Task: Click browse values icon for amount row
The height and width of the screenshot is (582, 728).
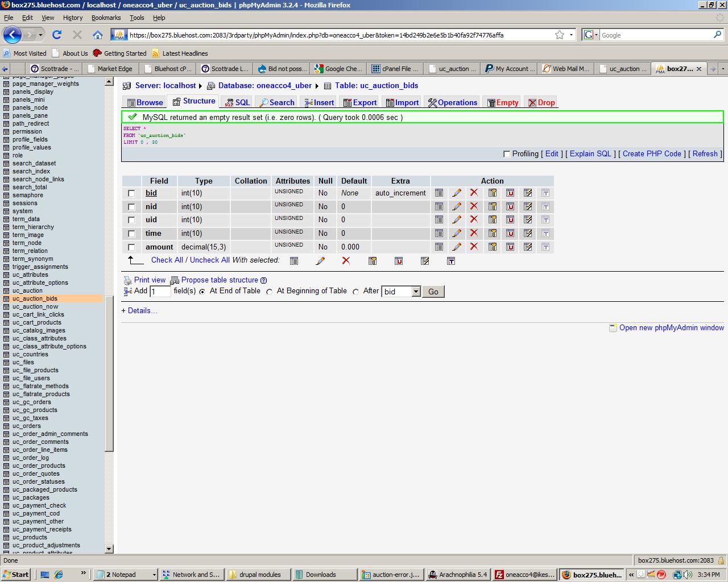Action: click(439, 247)
